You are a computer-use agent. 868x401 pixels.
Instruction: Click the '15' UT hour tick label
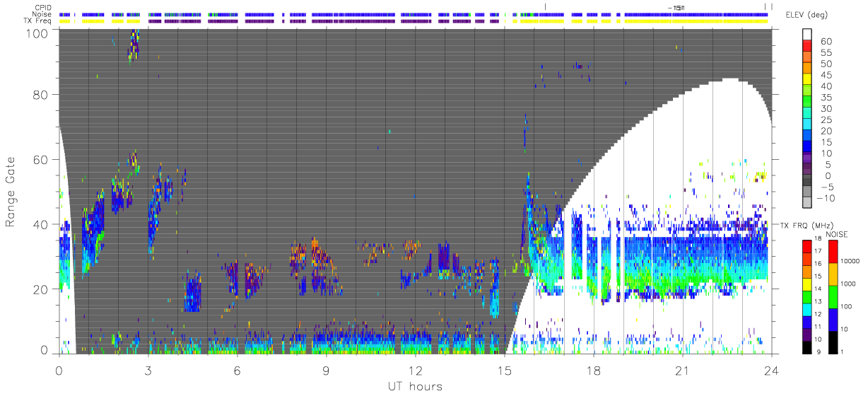[504, 370]
